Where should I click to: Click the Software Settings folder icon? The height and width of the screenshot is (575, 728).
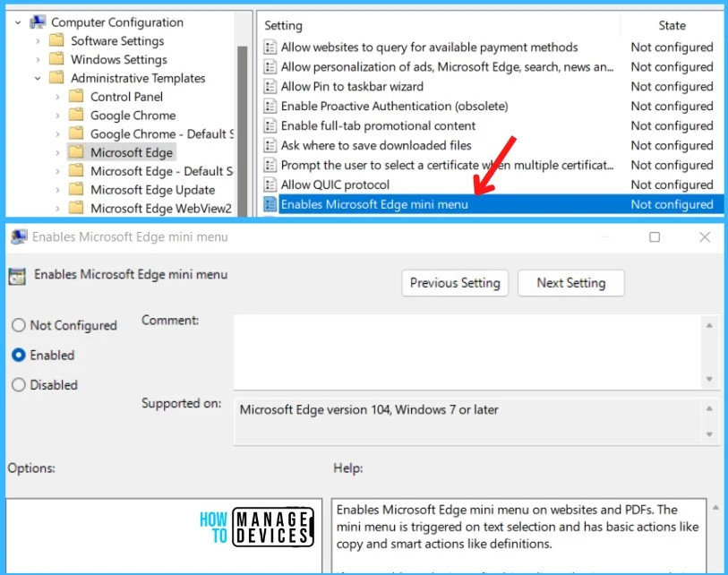[56, 40]
